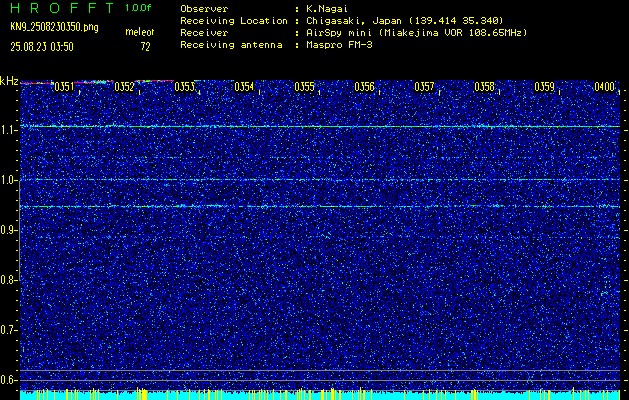Click the 0351 time marker
629x400 pixels.
click(64, 87)
